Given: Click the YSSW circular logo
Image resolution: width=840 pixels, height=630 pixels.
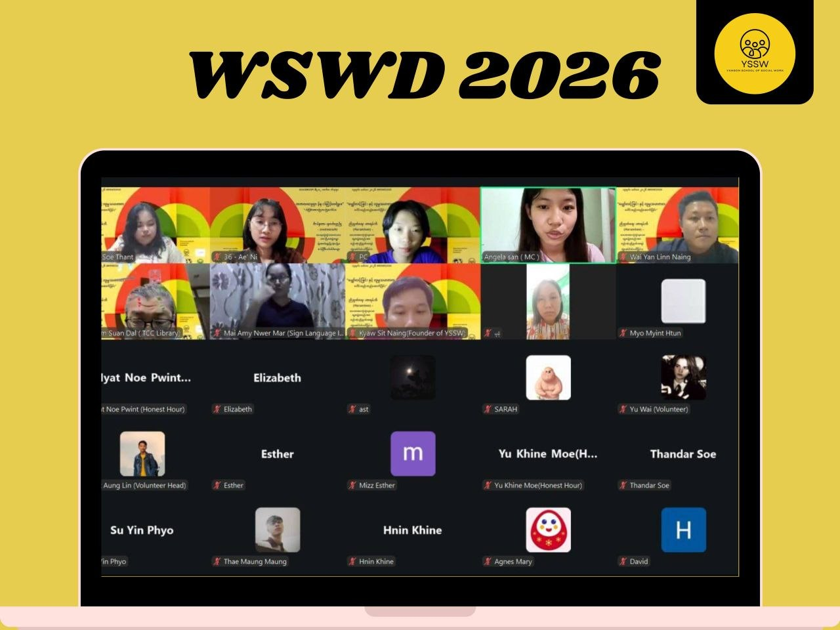Looking at the screenshot, I should 755,54.
